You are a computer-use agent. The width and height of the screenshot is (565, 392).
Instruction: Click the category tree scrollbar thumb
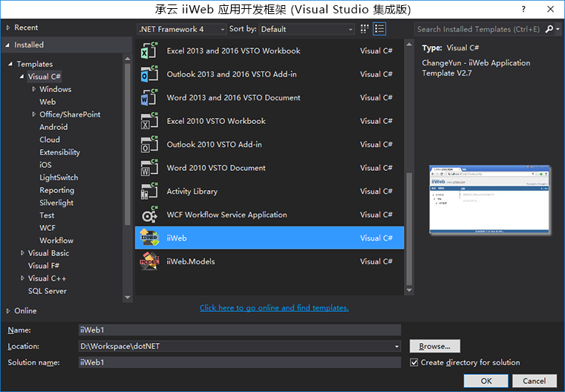tap(127, 144)
